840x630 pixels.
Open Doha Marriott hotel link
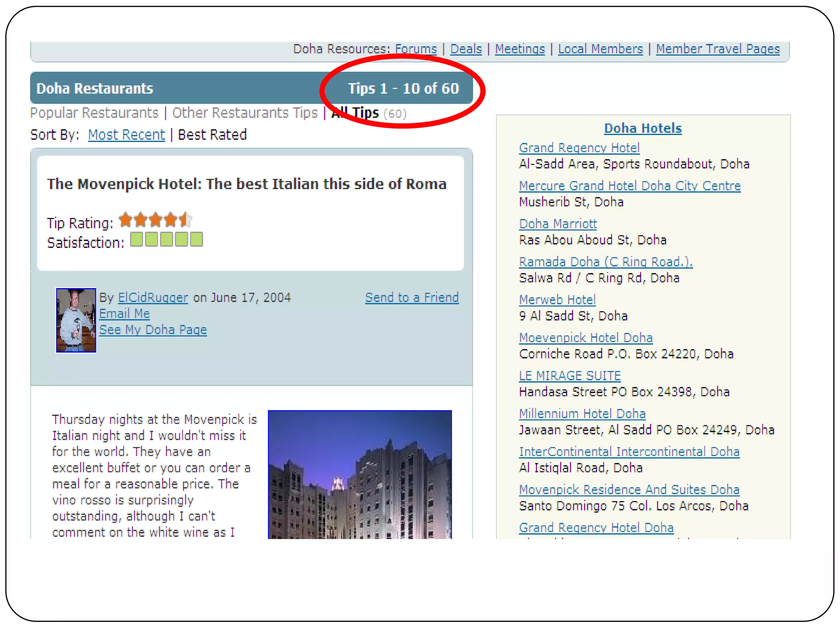click(x=558, y=224)
